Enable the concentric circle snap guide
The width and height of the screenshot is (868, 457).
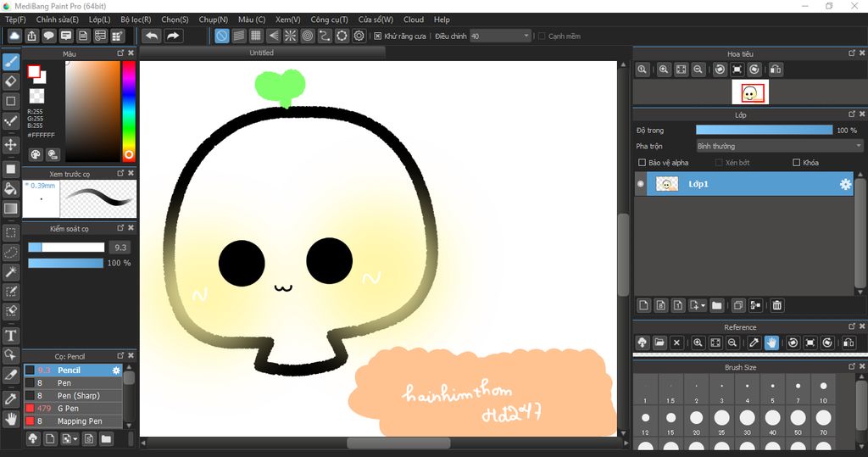[x=308, y=36]
